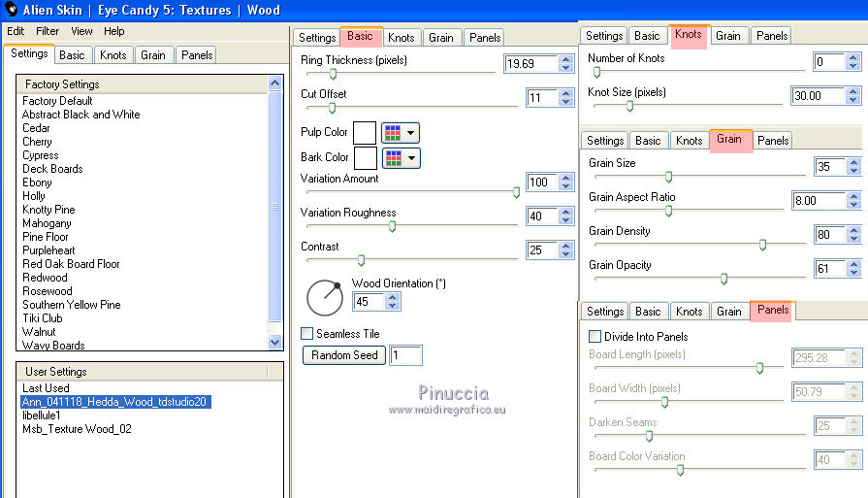868x498 pixels.
Task: Select Southern Yellow Pine preset
Action: click(72, 305)
